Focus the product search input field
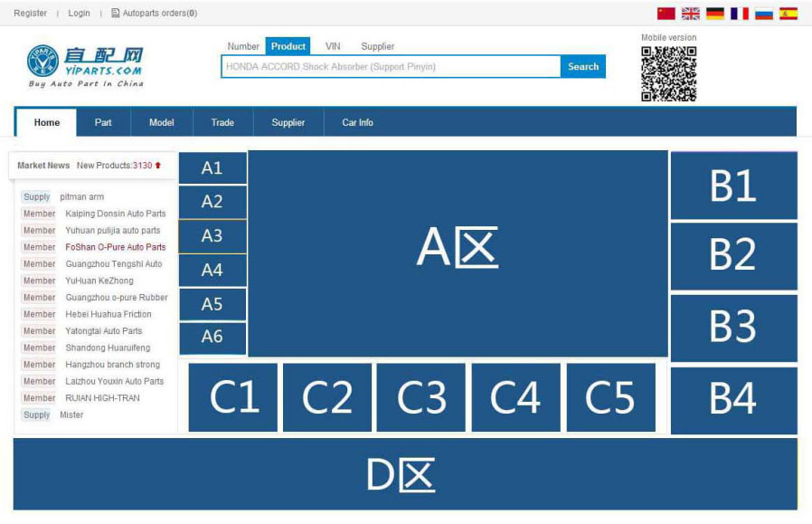Viewport: 812px width, 524px height. (391, 67)
